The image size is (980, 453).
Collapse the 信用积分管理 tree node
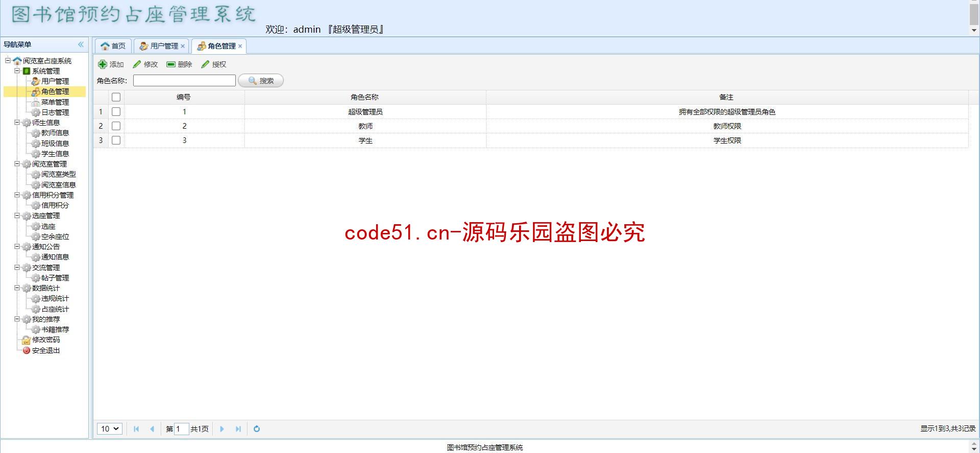pyautogui.click(x=17, y=195)
